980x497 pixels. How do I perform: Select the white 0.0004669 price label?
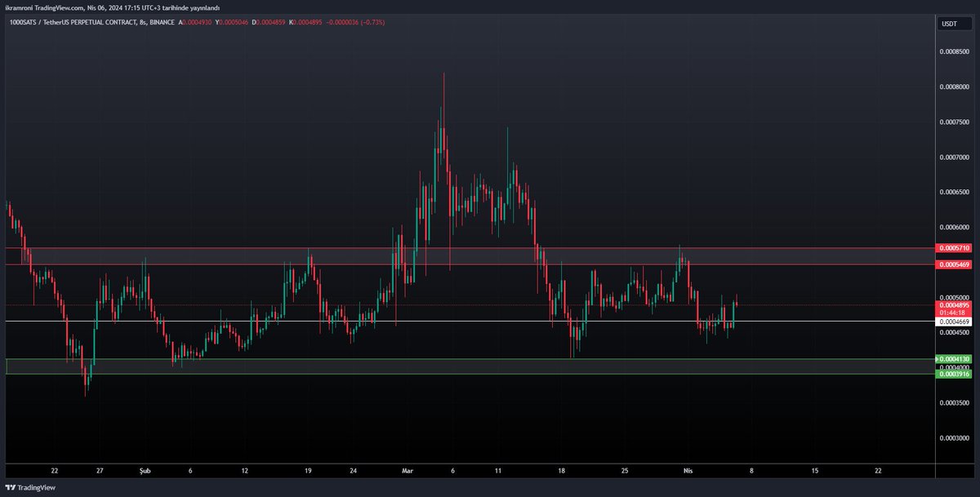pos(954,322)
